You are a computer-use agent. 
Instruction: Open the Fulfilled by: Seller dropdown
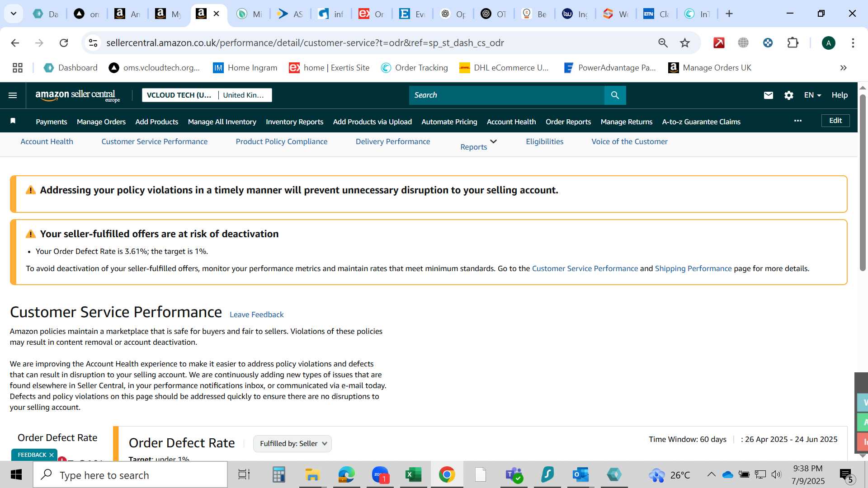pos(292,444)
